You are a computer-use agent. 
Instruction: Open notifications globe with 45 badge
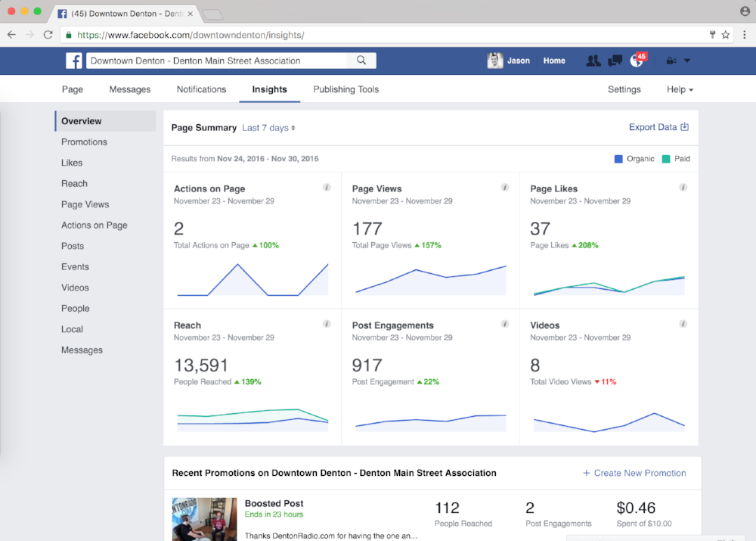[x=637, y=61]
